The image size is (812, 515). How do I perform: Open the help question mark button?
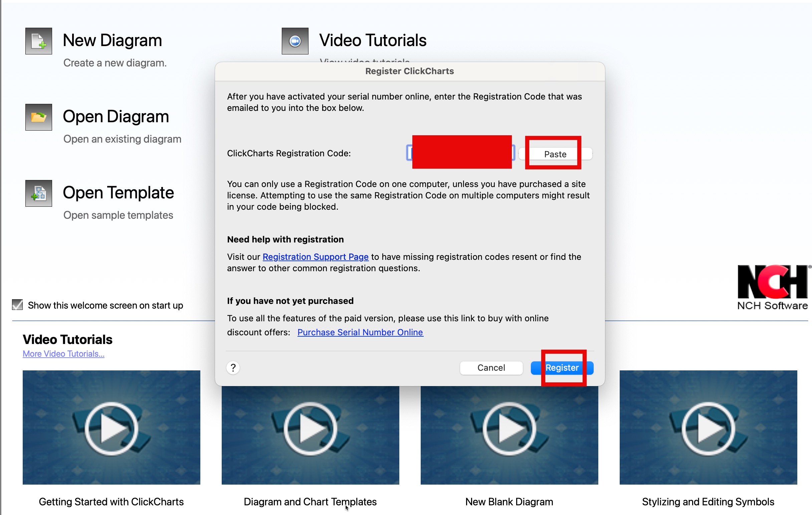point(233,368)
